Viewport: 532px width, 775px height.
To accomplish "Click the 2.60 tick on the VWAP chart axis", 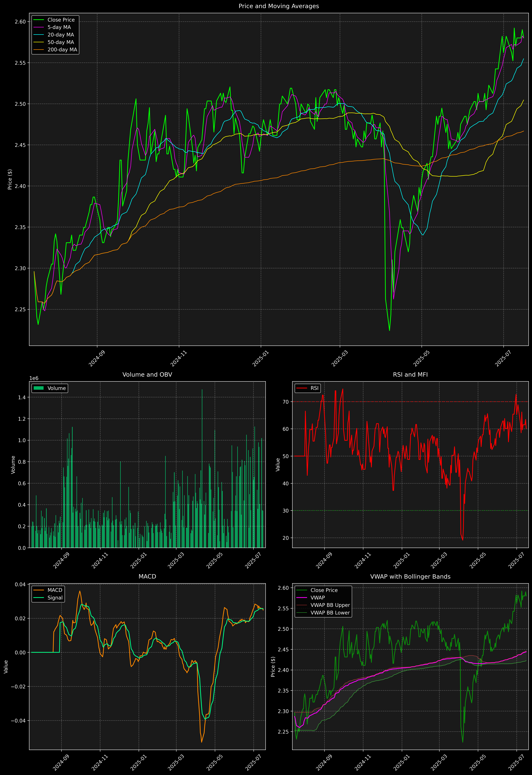I will pos(283,588).
